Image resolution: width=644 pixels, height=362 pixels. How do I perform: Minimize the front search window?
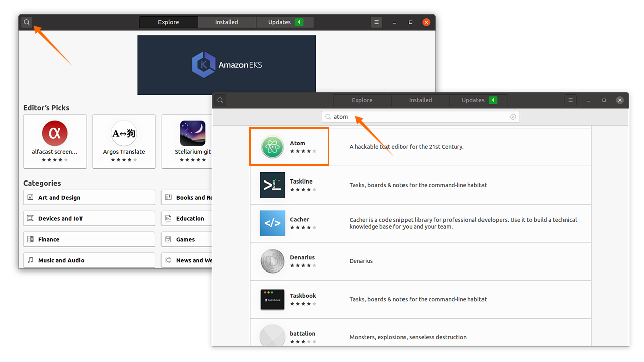(588, 100)
